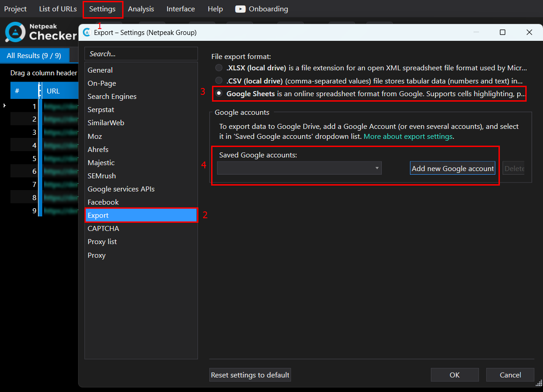Cancel the export settings dialog
Screen dimensions: 543x392
coord(510,375)
